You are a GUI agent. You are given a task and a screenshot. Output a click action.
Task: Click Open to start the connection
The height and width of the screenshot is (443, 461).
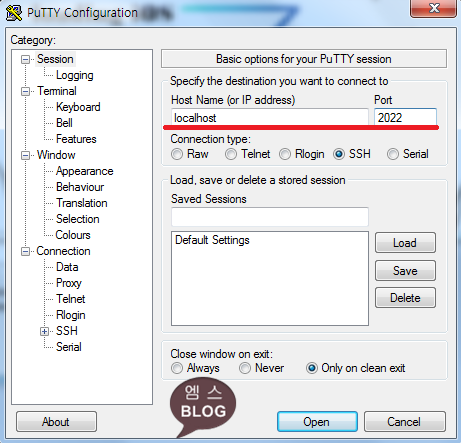tap(317, 422)
